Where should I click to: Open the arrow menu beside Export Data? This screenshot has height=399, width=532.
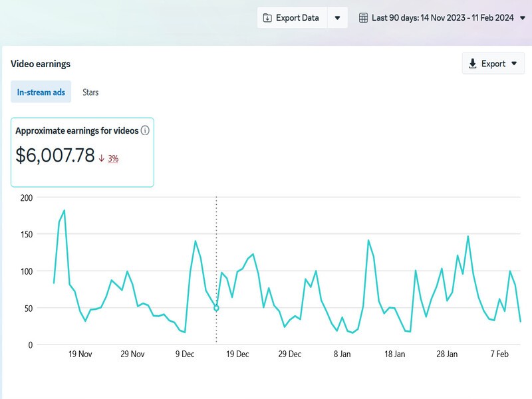[337, 18]
